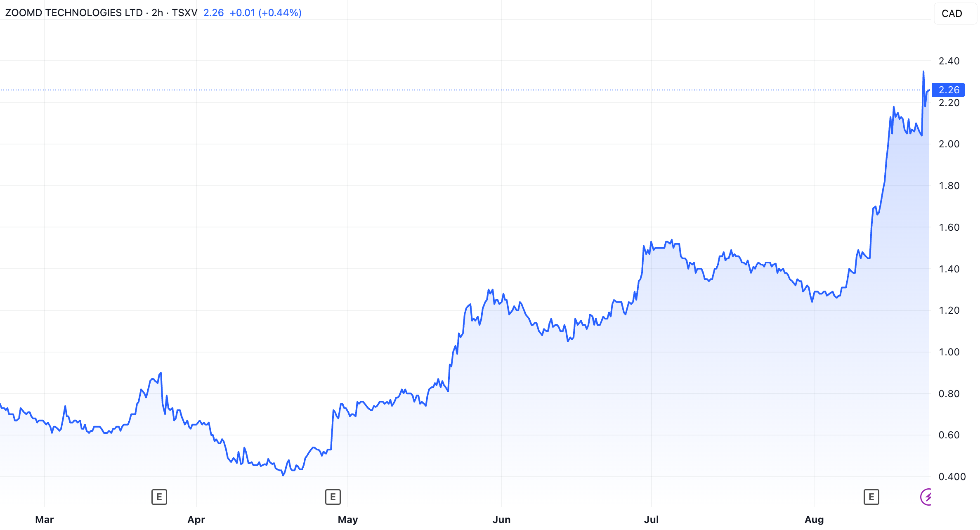980x530 pixels.
Task: Click the Apr label on time axis
Action: tap(196, 520)
